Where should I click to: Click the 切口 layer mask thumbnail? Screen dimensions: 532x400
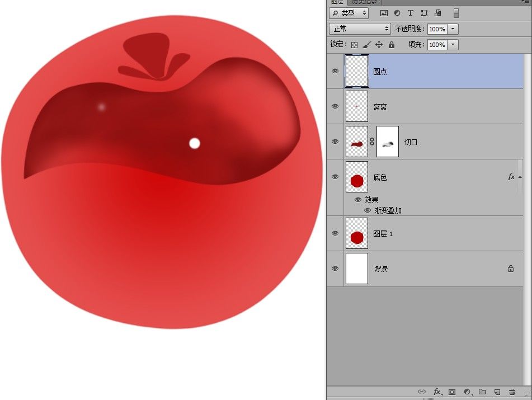tap(388, 142)
